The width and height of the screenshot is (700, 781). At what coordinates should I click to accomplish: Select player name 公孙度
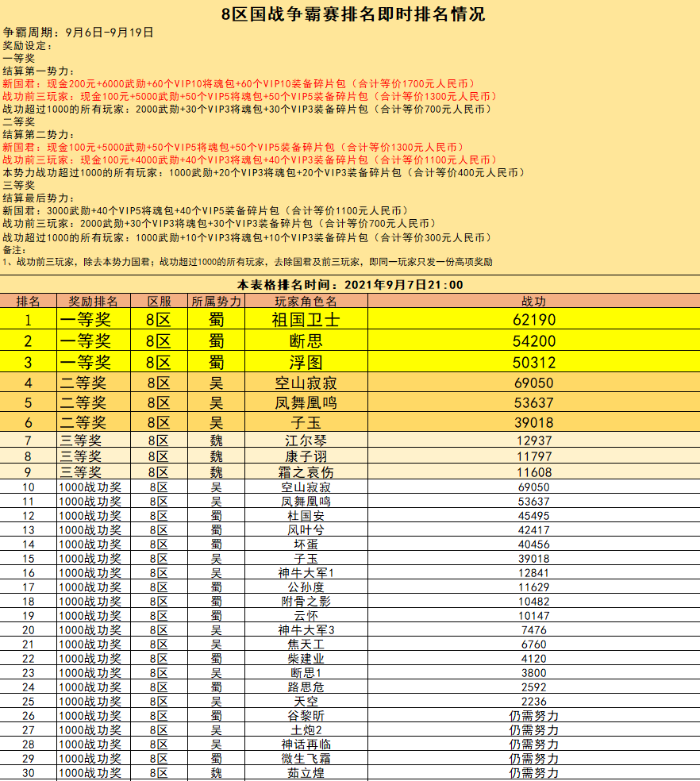point(306,587)
